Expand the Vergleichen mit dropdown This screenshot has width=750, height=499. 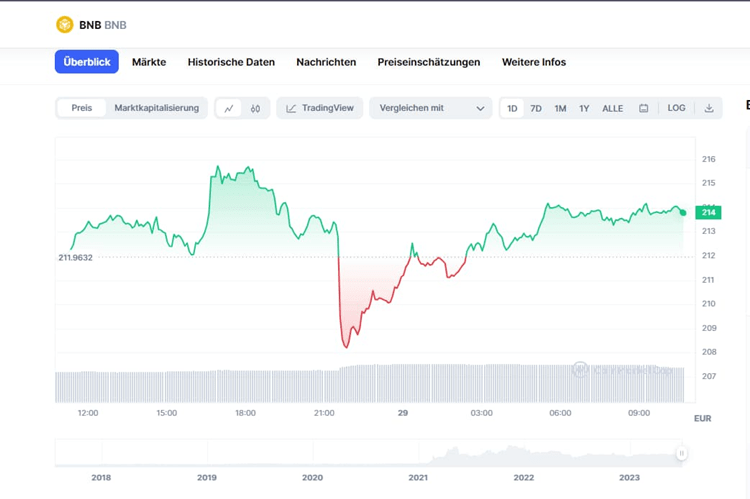430,108
